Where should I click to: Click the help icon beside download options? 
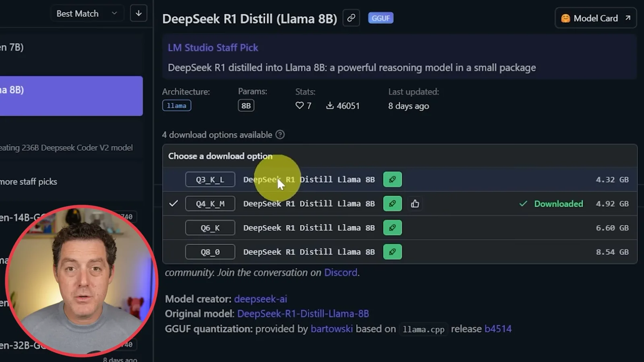[x=280, y=135]
